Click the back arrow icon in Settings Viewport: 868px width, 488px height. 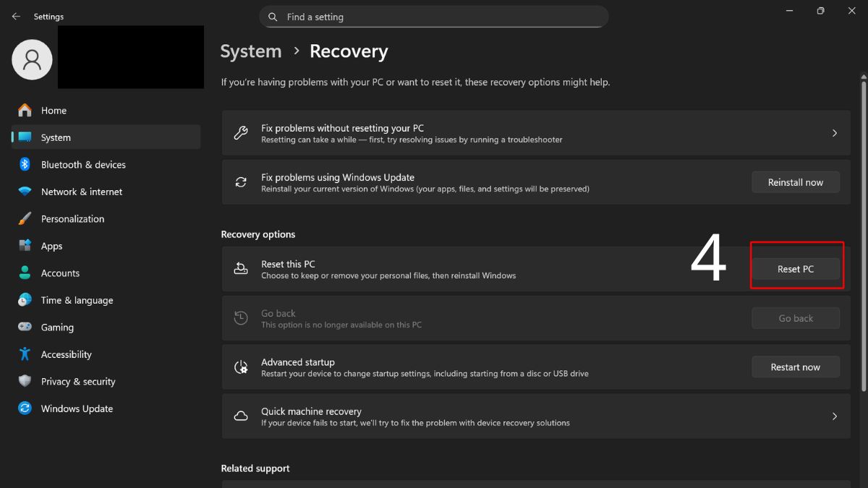point(16,17)
